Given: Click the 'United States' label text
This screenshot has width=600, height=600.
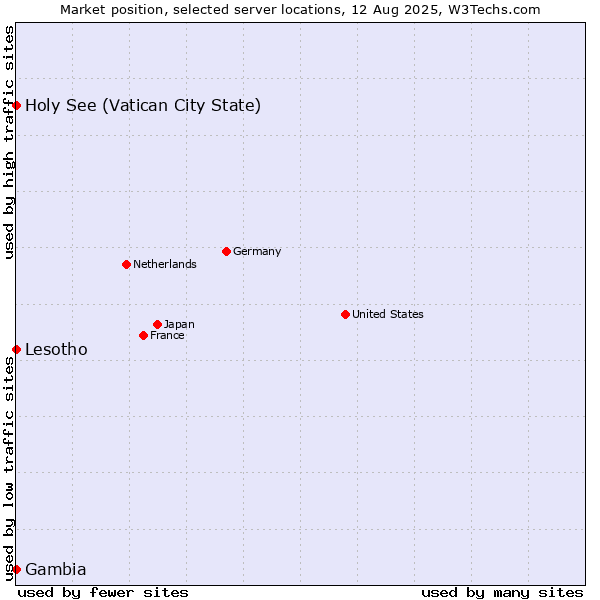Looking at the screenshot, I should point(388,314).
